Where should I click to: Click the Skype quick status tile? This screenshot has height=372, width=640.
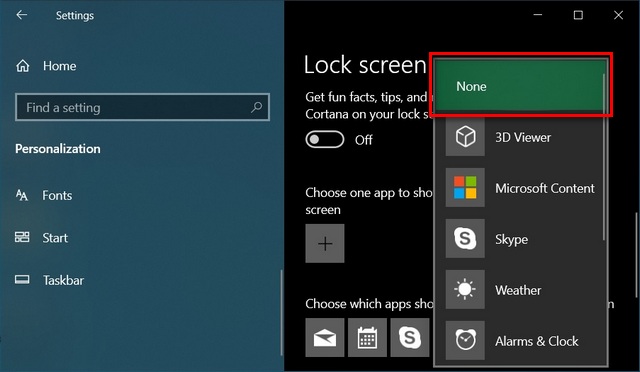coord(410,337)
